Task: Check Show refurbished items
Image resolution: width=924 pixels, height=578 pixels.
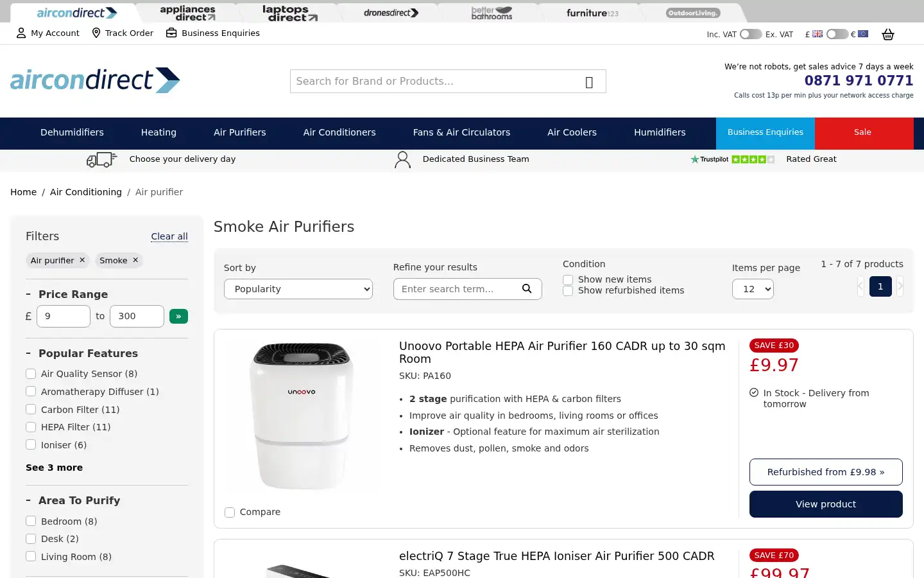Action: [568, 291]
